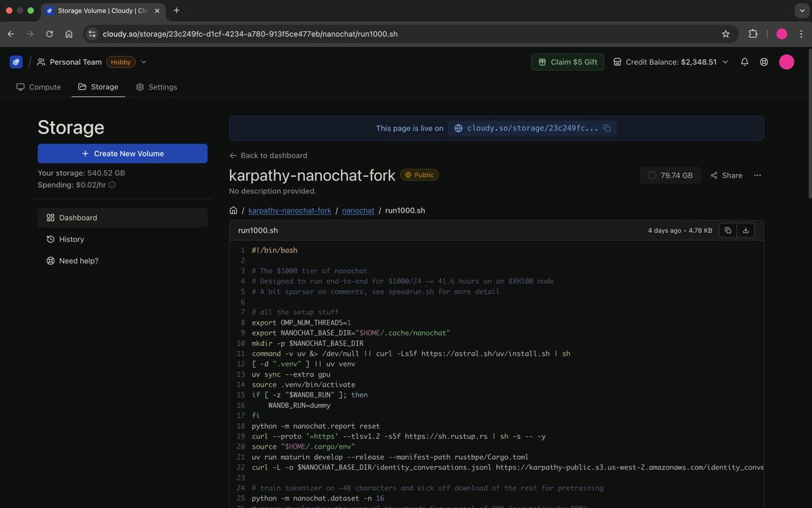Select the Storage Volume browser tab
Image resolution: width=812 pixels, height=508 pixels.
[x=101, y=11]
